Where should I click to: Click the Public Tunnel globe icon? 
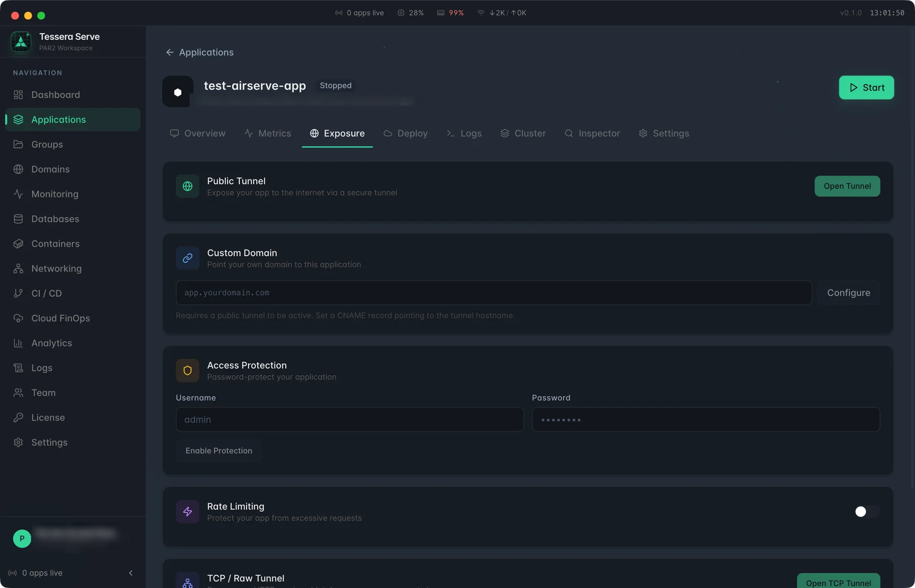[x=188, y=187]
